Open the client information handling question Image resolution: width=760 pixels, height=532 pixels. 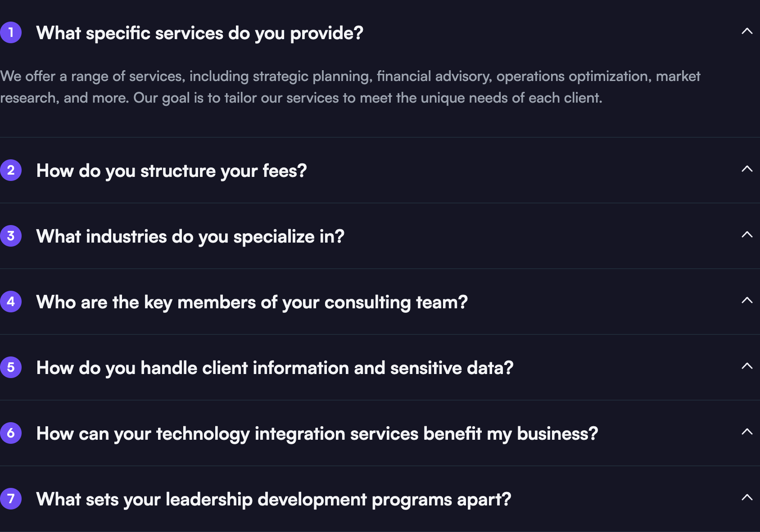[x=275, y=368]
